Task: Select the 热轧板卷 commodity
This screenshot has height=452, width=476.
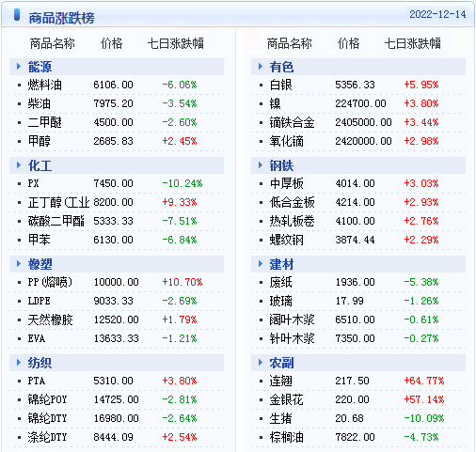Action: point(292,221)
